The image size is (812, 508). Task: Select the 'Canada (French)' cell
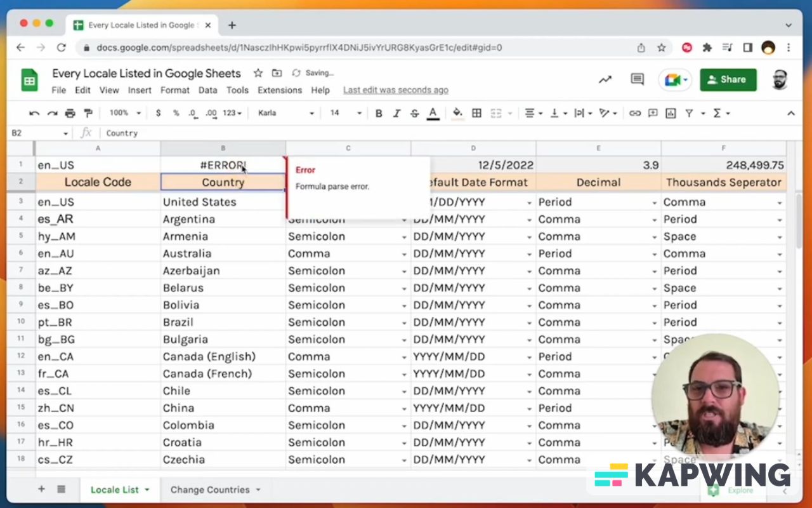coord(223,373)
